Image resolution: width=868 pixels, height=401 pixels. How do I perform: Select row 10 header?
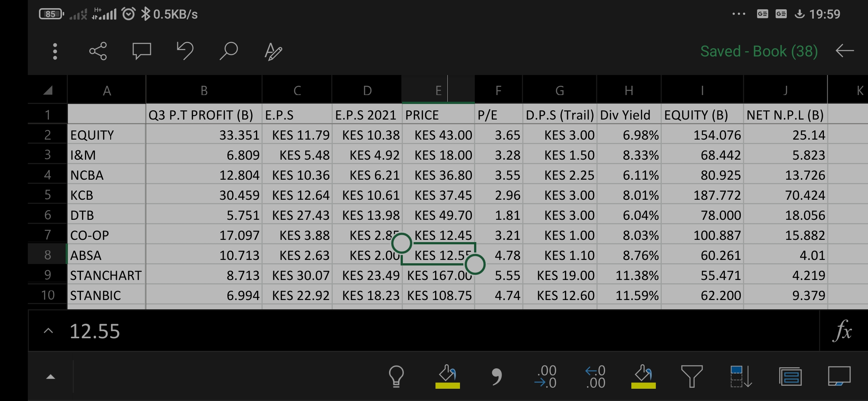pos(47,295)
